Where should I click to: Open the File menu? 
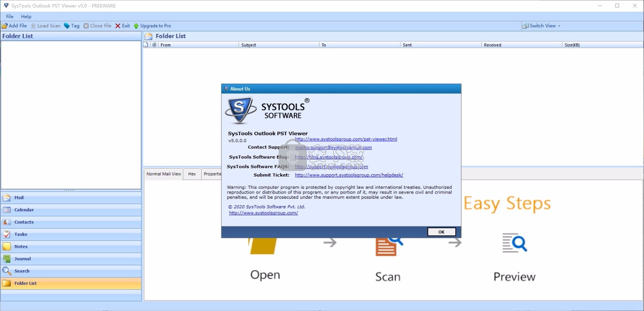pyautogui.click(x=10, y=16)
